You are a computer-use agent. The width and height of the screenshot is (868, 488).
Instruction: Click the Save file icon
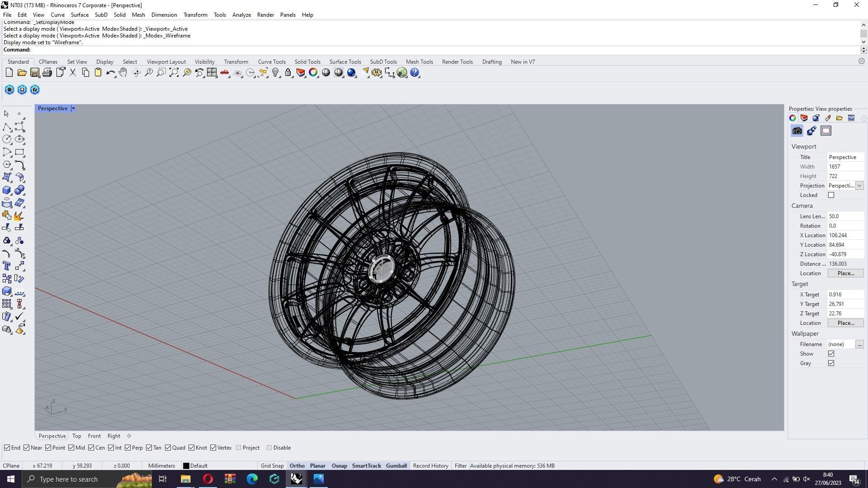(34, 73)
